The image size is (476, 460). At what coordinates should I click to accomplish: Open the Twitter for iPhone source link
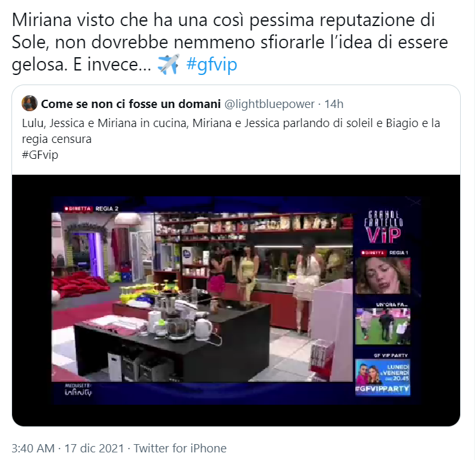(180, 448)
